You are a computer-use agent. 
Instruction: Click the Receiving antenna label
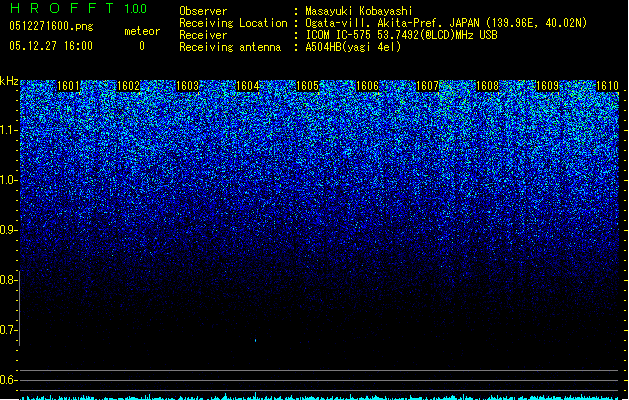230,47
